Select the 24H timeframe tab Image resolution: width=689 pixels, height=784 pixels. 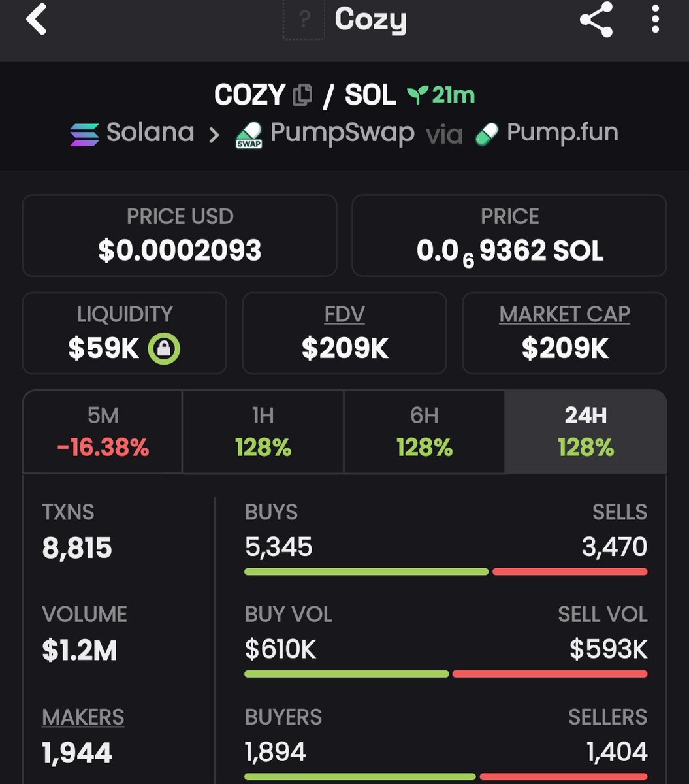585,432
